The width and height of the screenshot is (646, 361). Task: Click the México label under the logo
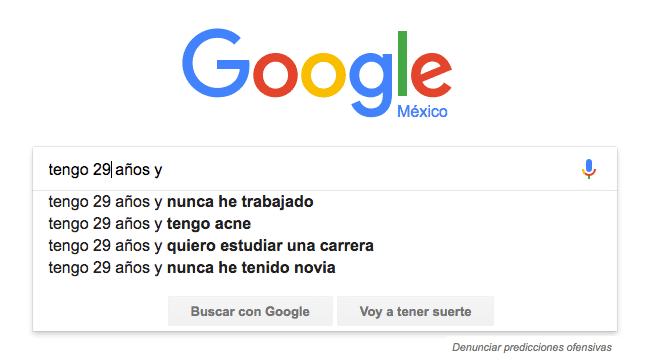pyautogui.click(x=422, y=111)
